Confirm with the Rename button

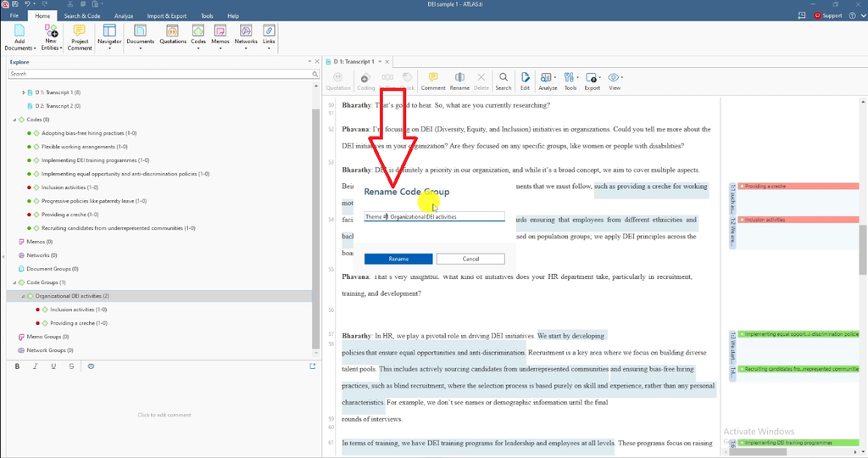398,259
